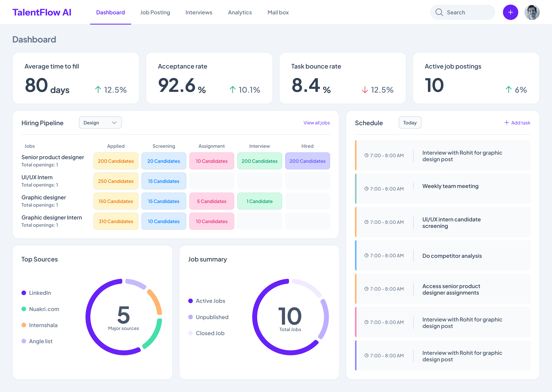Toggle the Internshala legend item
The height and width of the screenshot is (392, 552).
[x=40, y=325]
